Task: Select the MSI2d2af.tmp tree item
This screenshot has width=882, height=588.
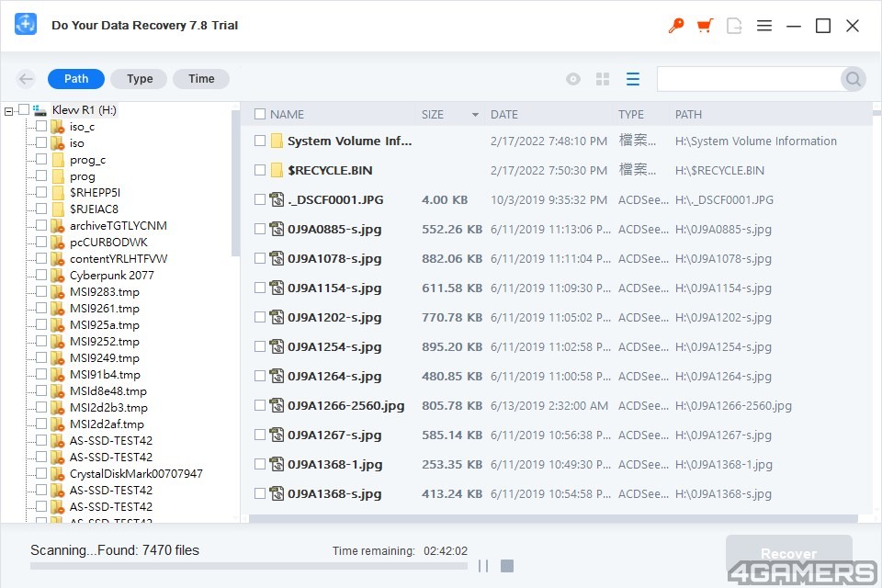Action: click(107, 424)
